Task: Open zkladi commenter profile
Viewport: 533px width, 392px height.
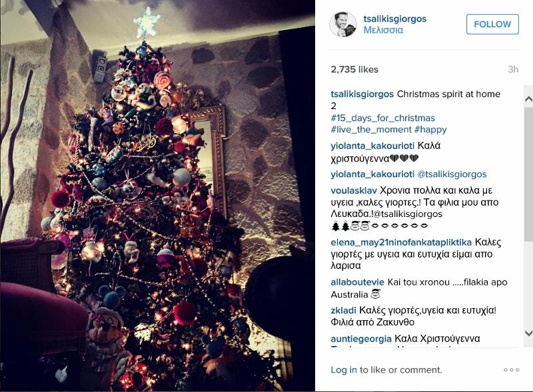Action: pyautogui.click(x=343, y=310)
